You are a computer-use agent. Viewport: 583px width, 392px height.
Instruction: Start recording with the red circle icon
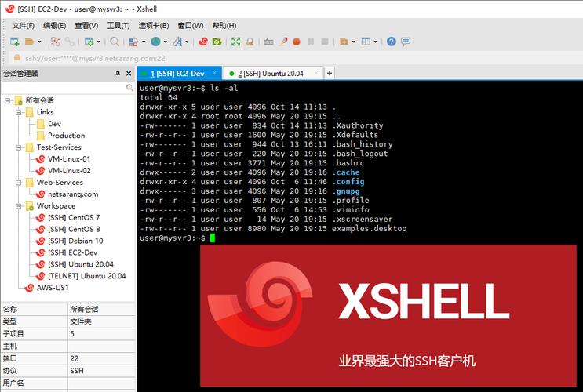(x=297, y=42)
